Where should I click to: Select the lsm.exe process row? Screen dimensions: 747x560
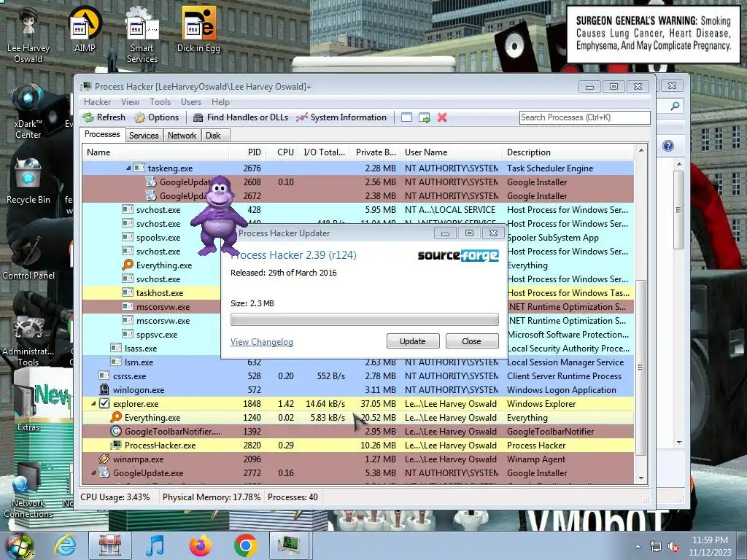point(358,362)
